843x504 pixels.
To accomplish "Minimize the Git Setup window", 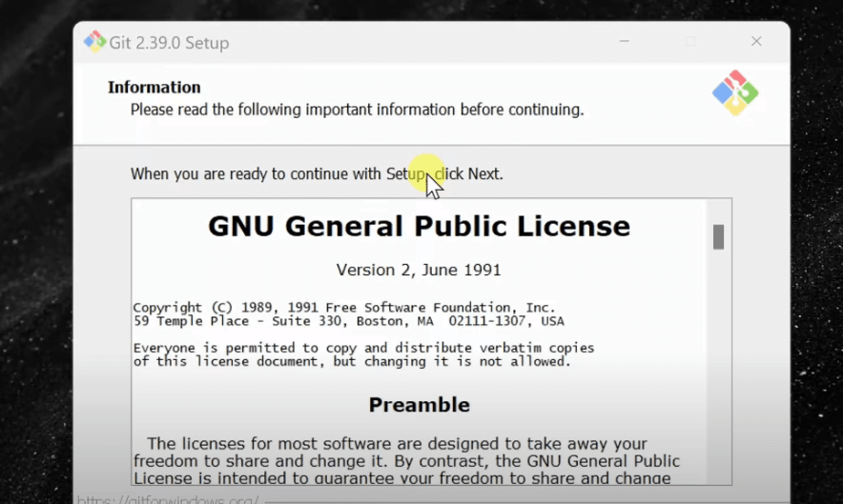I will 625,42.
